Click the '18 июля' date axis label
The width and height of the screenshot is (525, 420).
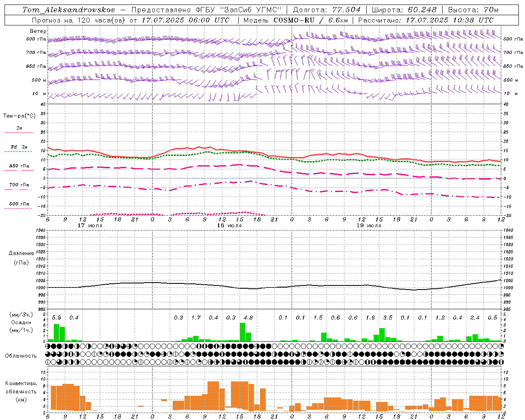pos(229,226)
